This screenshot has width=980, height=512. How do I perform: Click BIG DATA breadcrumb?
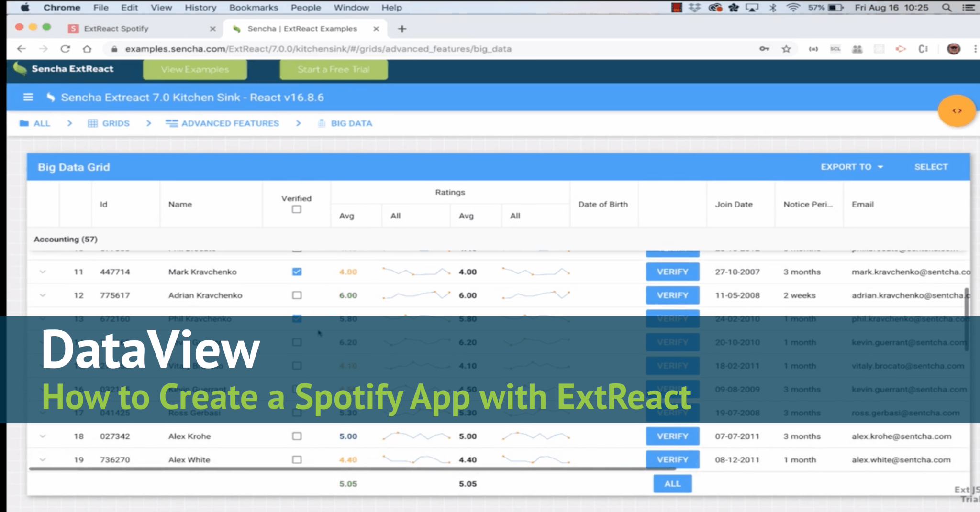pyautogui.click(x=345, y=123)
